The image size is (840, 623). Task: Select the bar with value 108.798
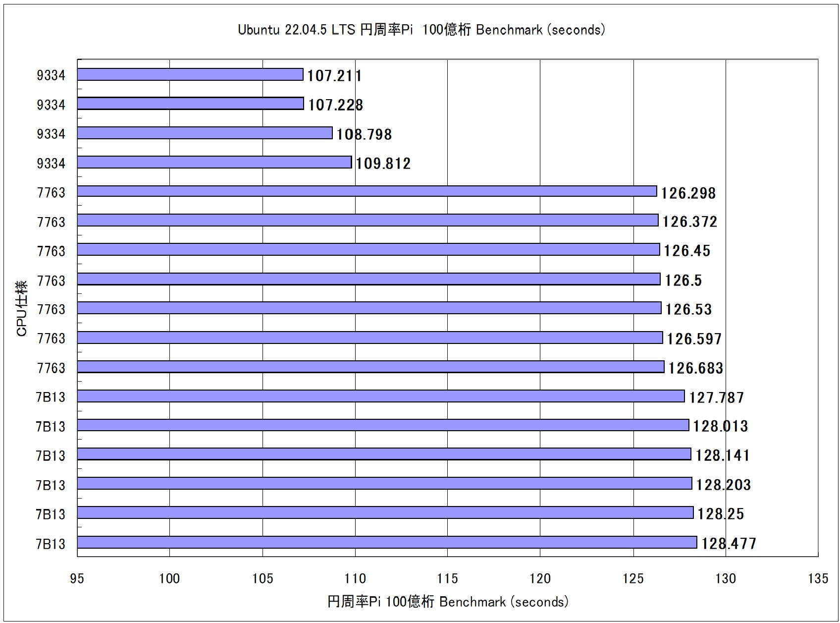[x=205, y=133]
